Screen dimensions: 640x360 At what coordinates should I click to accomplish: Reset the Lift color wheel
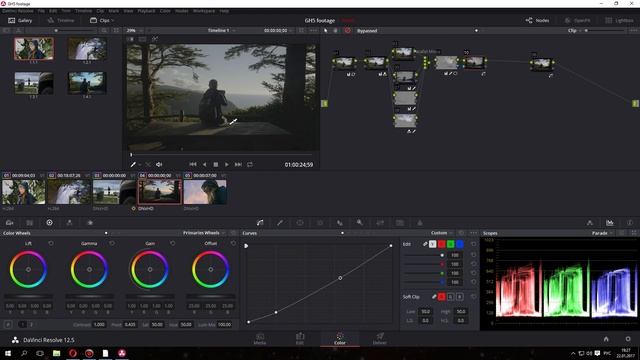point(51,243)
